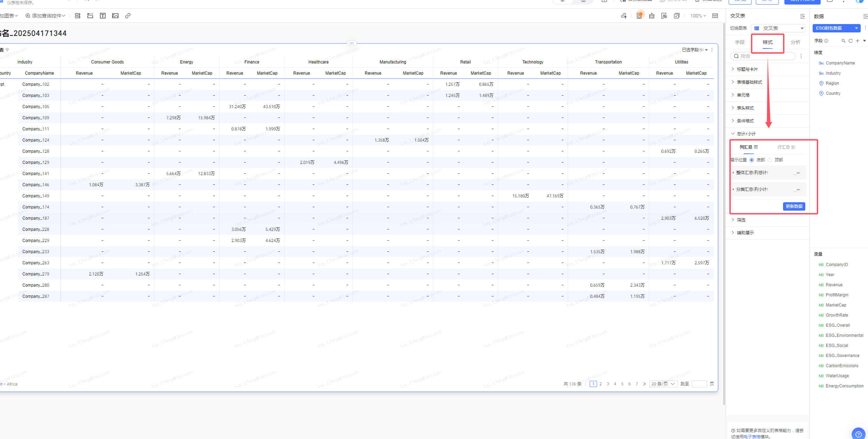Click the 更新数据 button
The width and height of the screenshot is (868, 439).
(x=794, y=206)
